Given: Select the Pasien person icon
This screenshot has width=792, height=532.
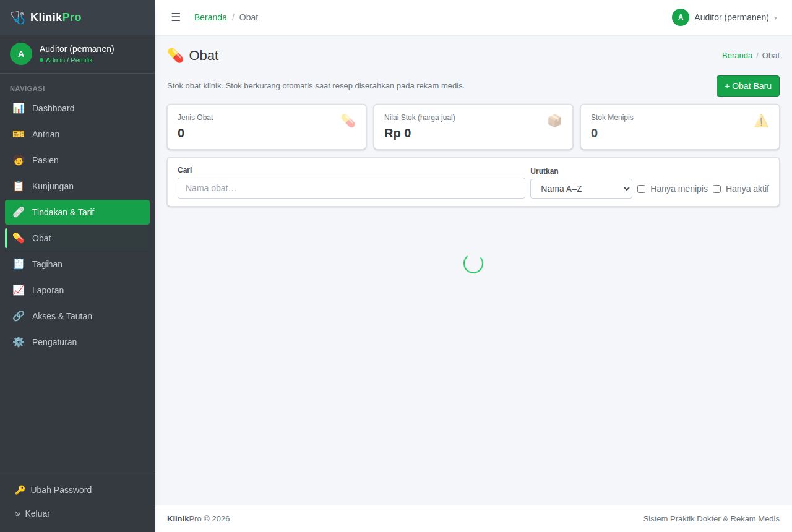Looking at the screenshot, I should (x=19, y=160).
